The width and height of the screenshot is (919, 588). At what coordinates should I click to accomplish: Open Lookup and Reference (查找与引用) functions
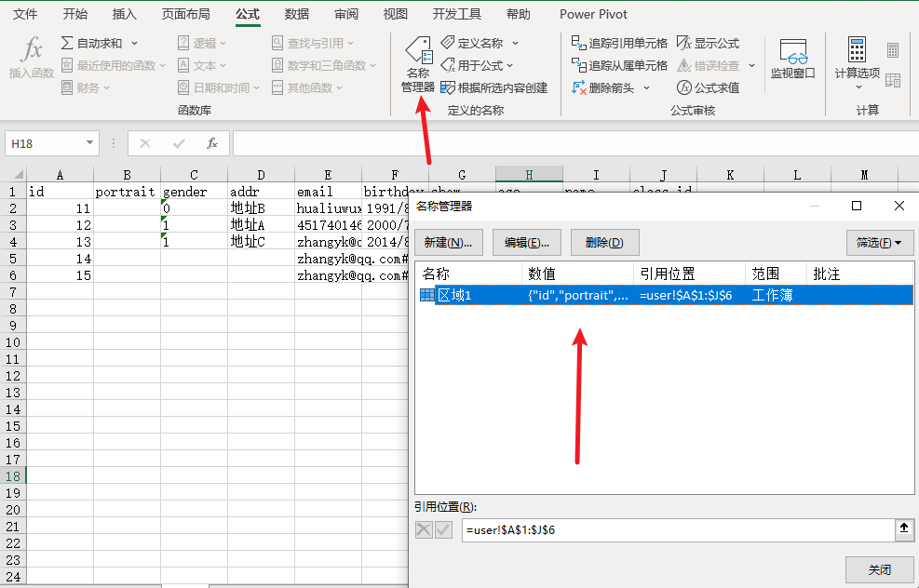[x=313, y=44]
